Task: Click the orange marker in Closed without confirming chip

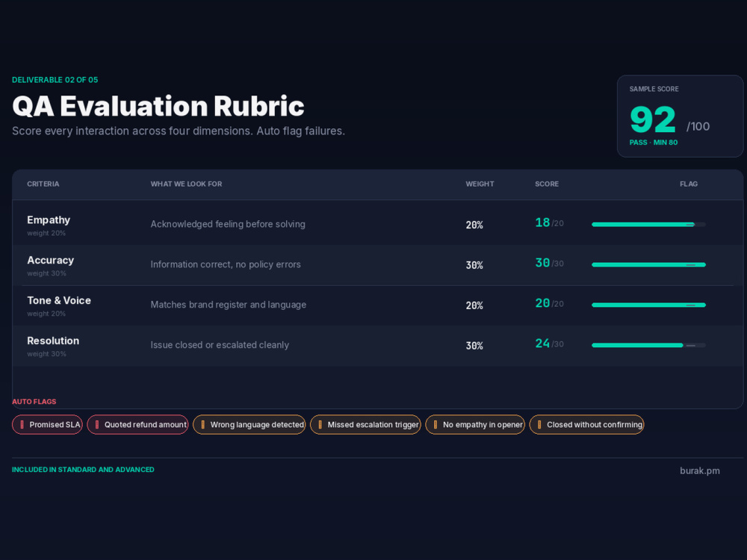Action: (x=539, y=425)
